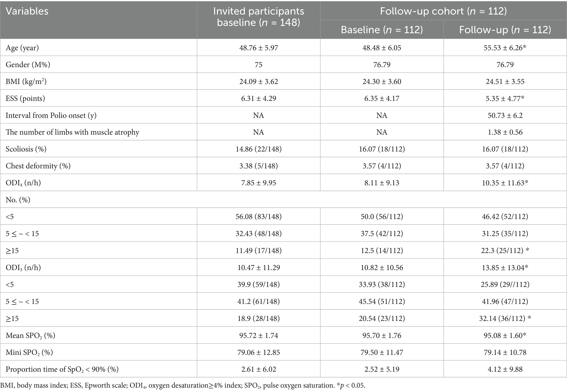Click the Invited participants baseline header

coord(258,17)
